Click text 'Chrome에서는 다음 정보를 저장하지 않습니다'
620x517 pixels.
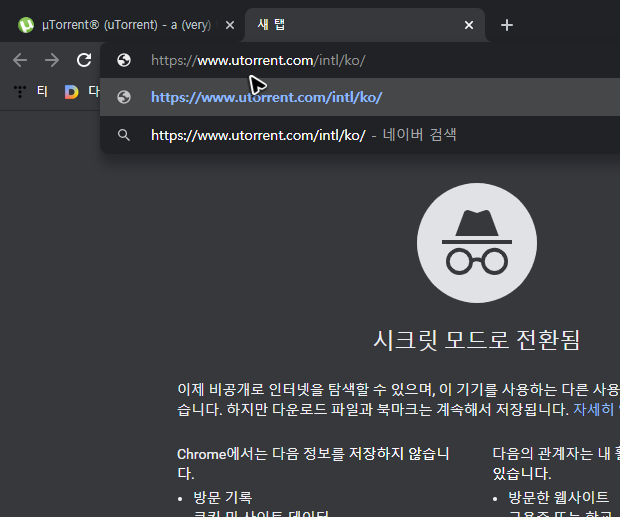[x=313, y=463]
